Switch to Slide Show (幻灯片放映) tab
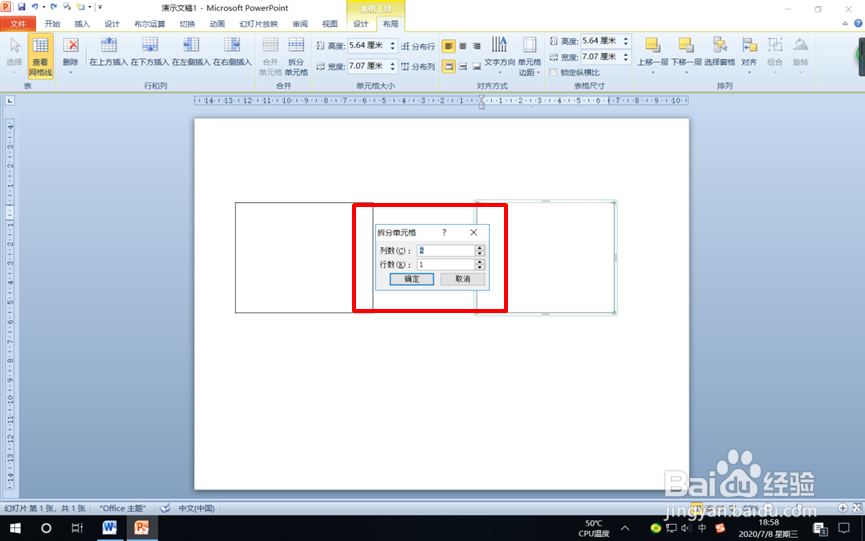Viewport: 865px width, 541px height. click(x=259, y=24)
